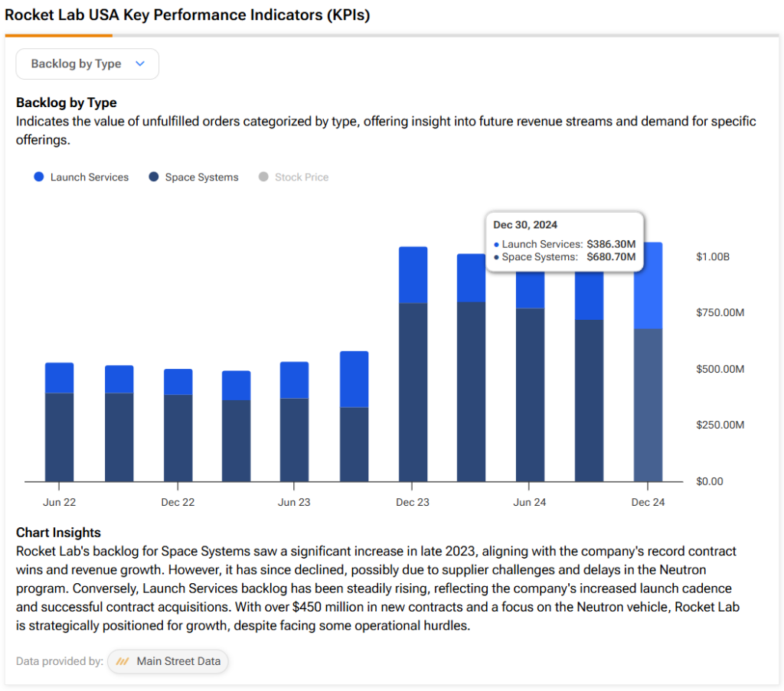The height and width of the screenshot is (691, 784).
Task: Click the $680.70M value in the tooltip
Action: 611,257
